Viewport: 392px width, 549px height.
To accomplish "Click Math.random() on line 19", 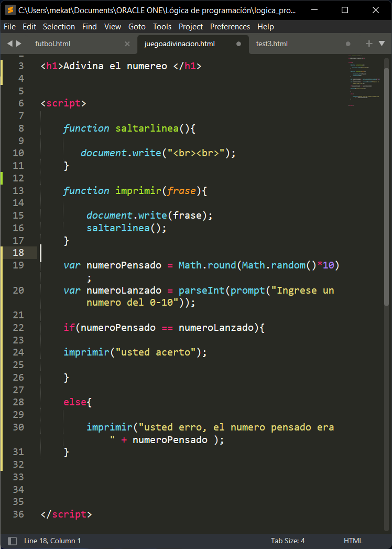I will click(x=279, y=265).
